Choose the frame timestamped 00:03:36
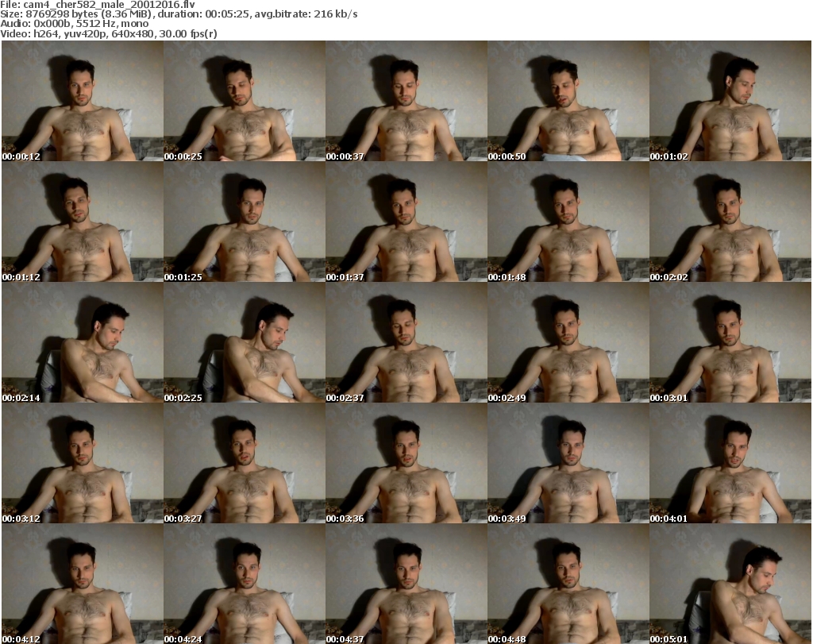Screen dimensions: 813x644 [x=406, y=463]
